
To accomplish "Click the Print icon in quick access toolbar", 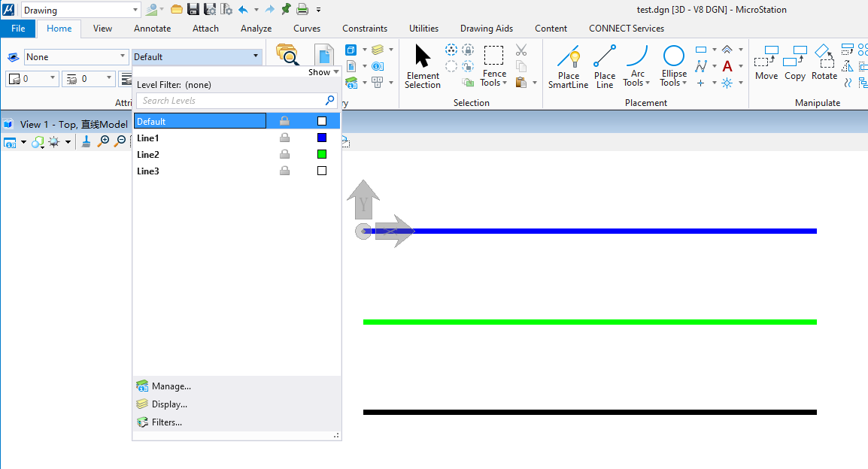I will (x=302, y=10).
